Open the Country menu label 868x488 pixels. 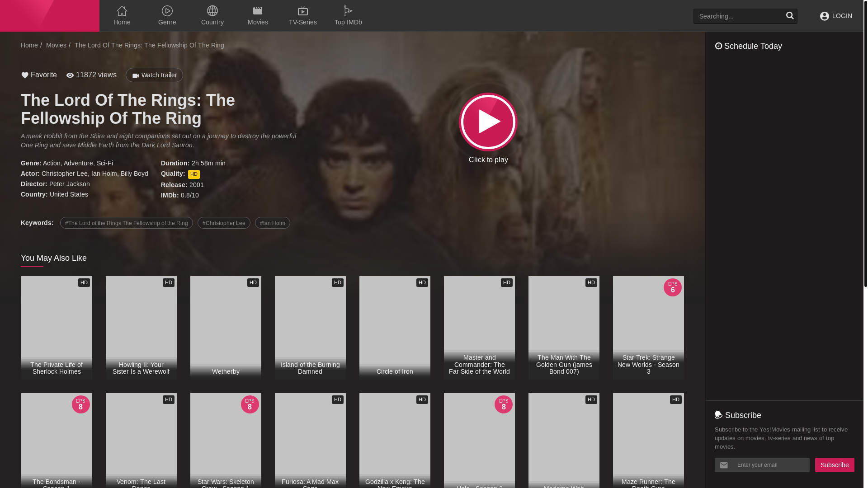[212, 22]
